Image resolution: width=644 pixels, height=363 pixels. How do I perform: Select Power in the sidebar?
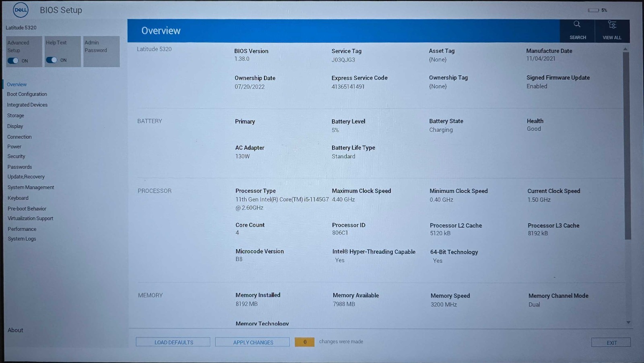pyautogui.click(x=14, y=147)
